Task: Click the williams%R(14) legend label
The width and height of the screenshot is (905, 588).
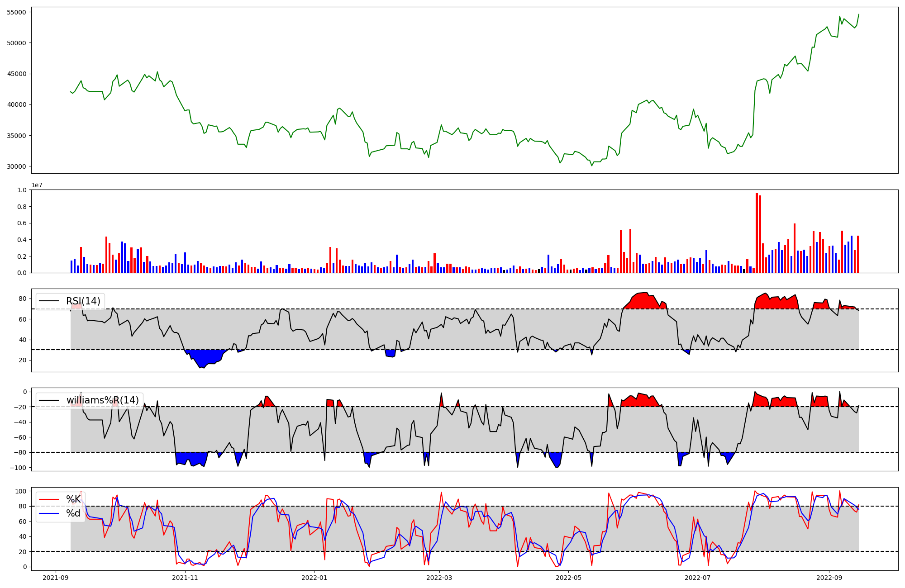Action: point(102,400)
